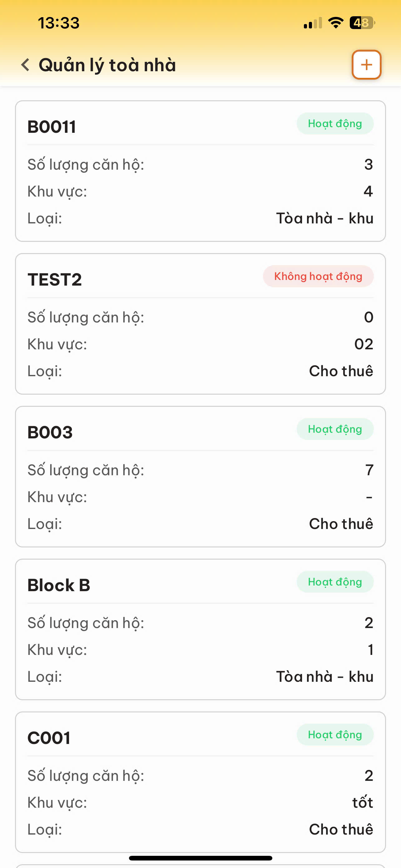
Task: Tap the Hoạt động badge on C001
Action: [335, 735]
